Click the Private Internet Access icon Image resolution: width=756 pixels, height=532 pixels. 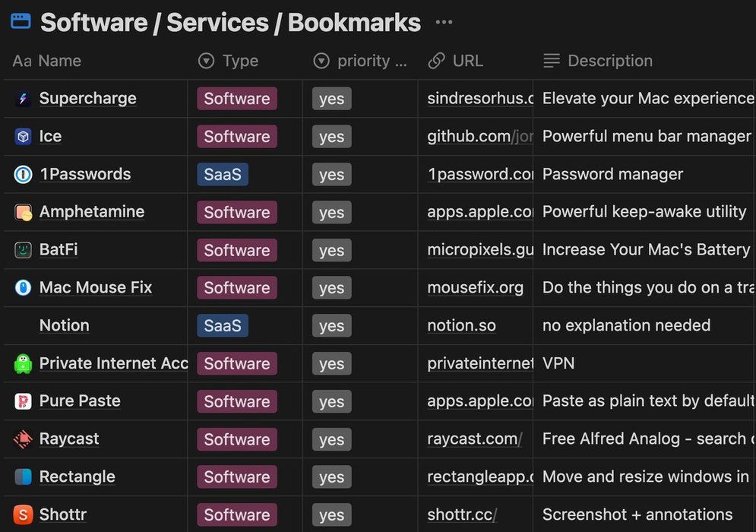(x=23, y=363)
